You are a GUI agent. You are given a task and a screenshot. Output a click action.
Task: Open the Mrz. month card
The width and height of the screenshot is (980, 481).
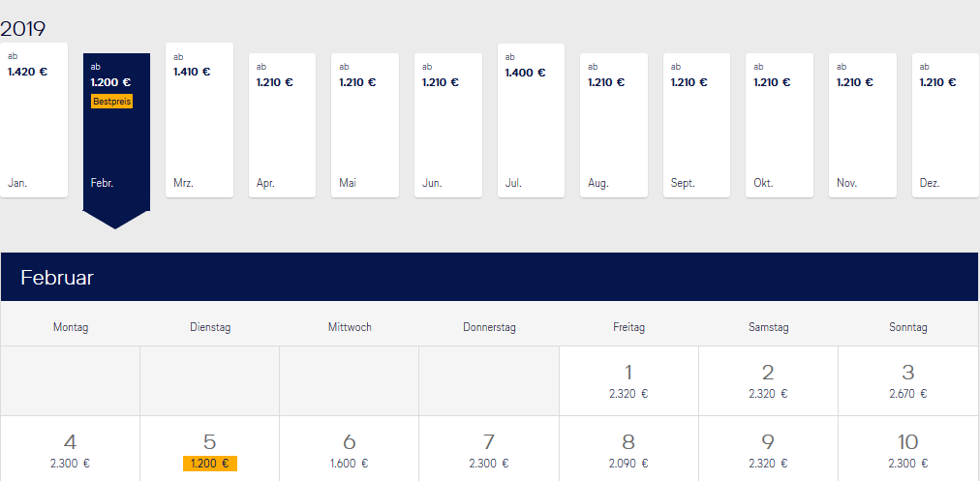tap(199, 120)
